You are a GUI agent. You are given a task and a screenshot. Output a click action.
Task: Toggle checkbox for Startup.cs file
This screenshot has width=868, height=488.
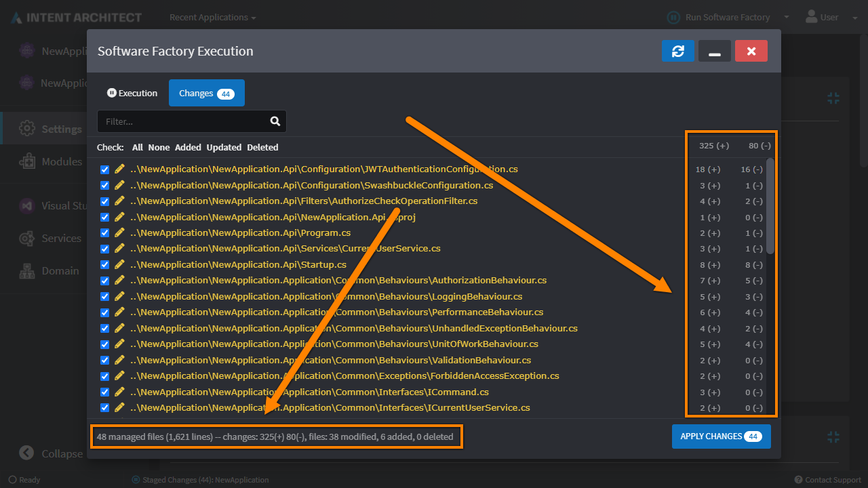[104, 265]
